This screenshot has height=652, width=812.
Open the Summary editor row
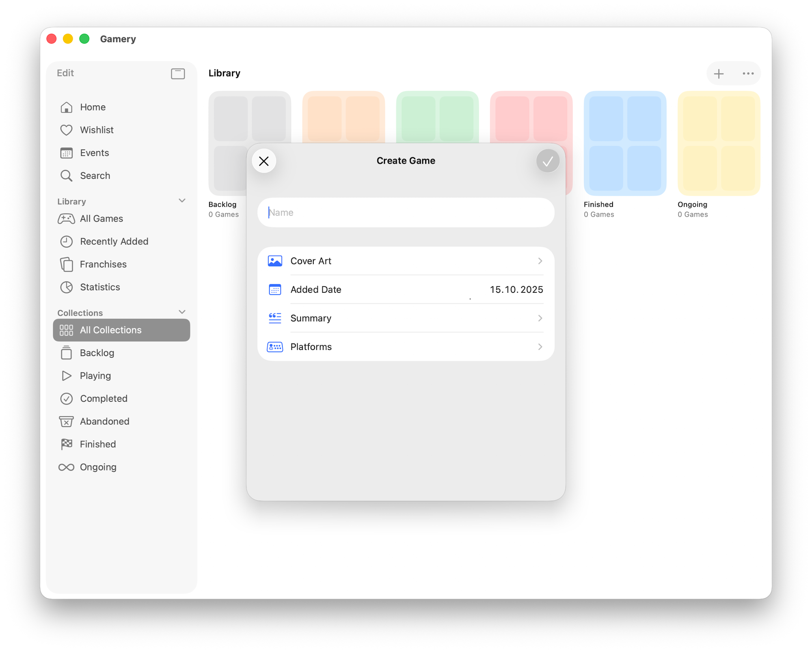(x=405, y=318)
